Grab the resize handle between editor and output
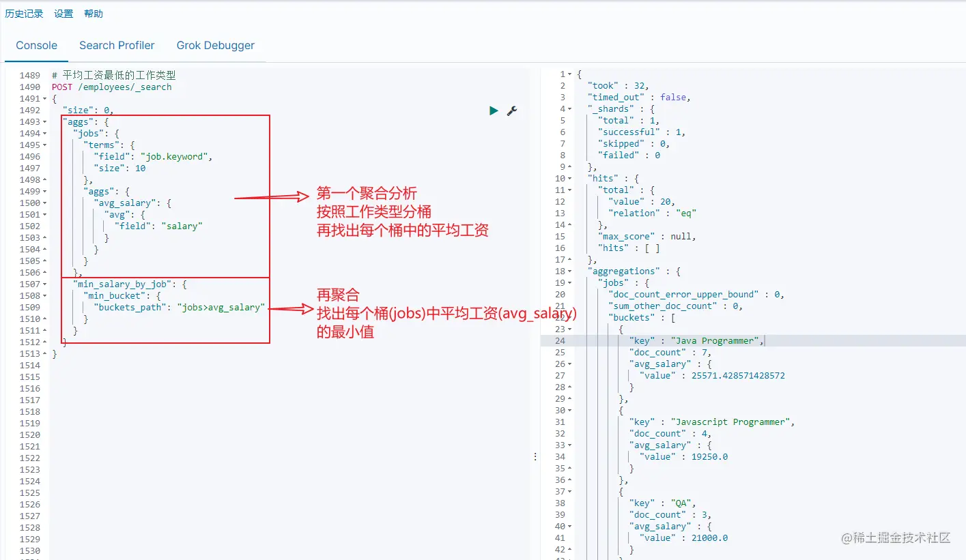 click(535, 456)
